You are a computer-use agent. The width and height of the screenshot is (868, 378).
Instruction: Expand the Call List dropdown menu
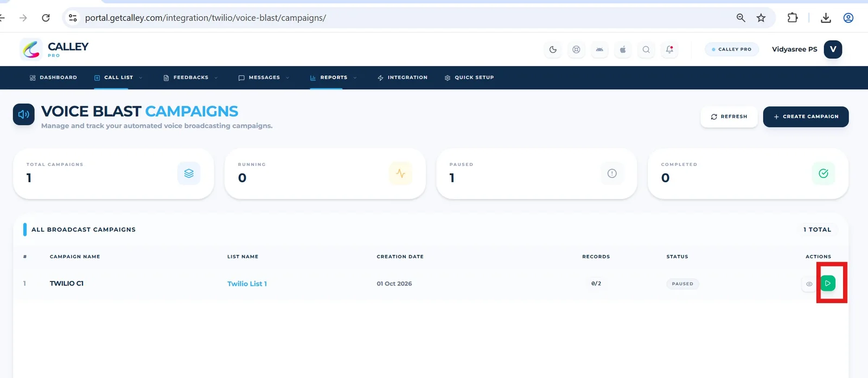[118, 78]
